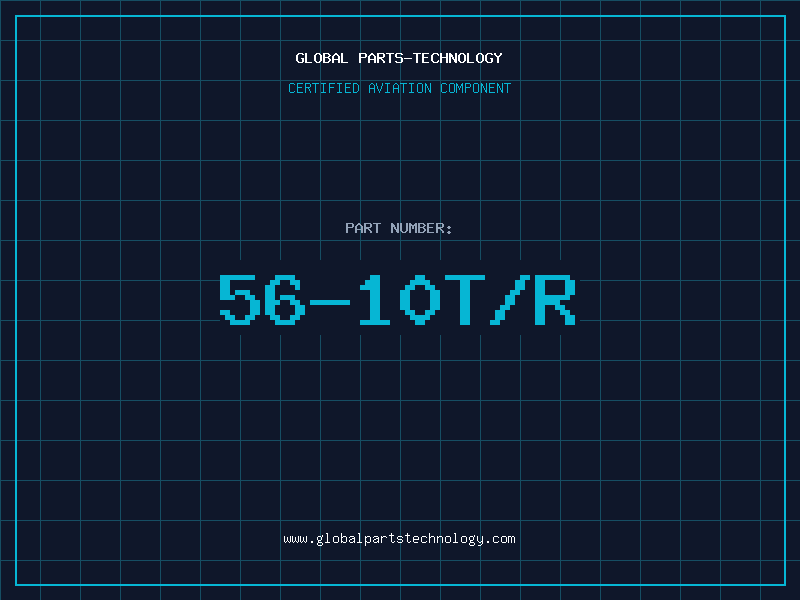The width and height of the screenshot is (800, 600).
Task: Select the CERTIFIED AVIATION COMPONENT subtitle
Action: click(399, 88)
